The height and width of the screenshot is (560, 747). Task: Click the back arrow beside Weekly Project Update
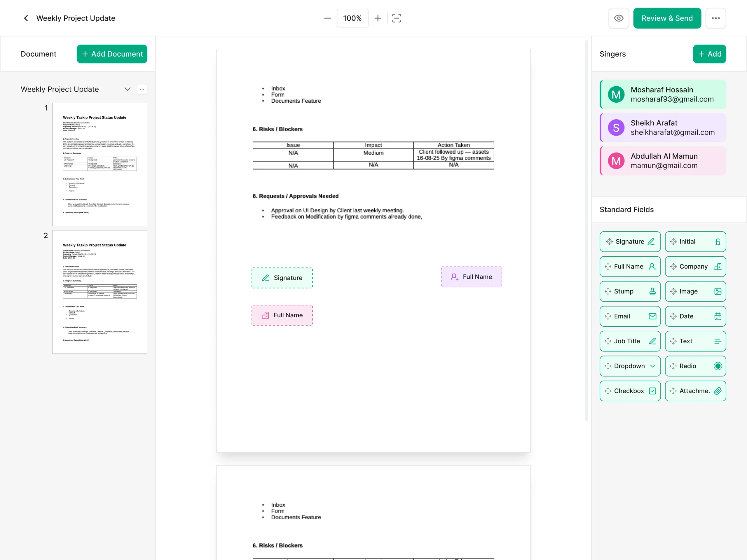click(x=26, y=18)
